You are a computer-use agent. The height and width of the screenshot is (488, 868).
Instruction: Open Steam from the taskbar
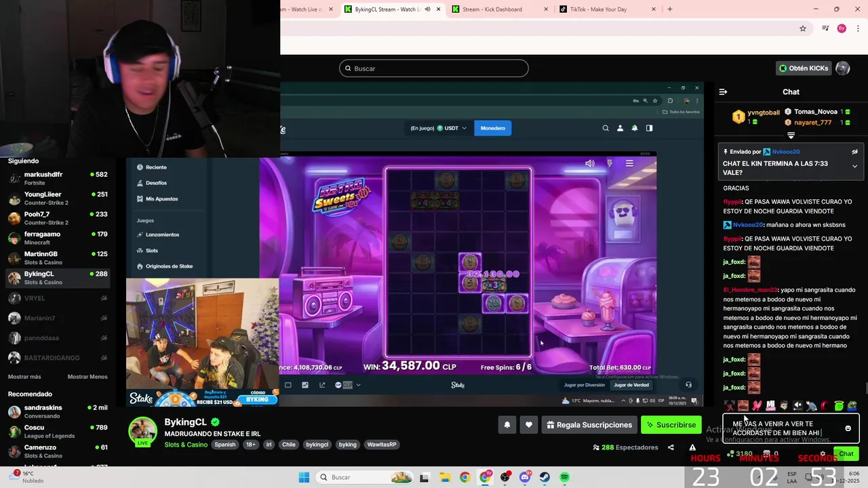click(545, 477)
